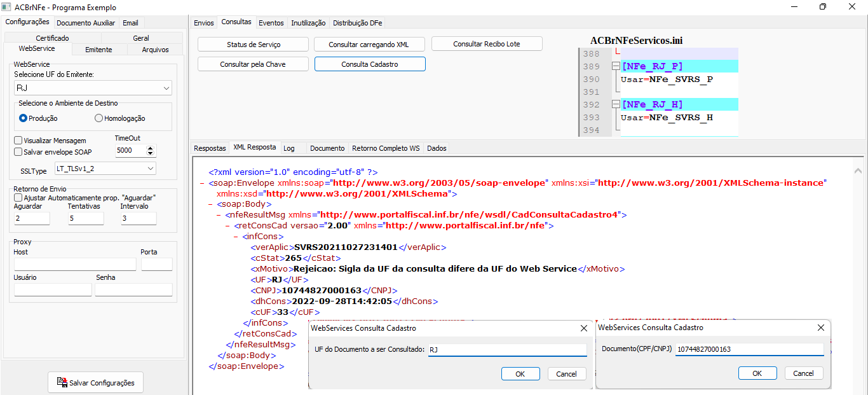Confirm OK in UF do Documento dialog
The width and height of the screenshot is (868, 395).
(520, 373)
